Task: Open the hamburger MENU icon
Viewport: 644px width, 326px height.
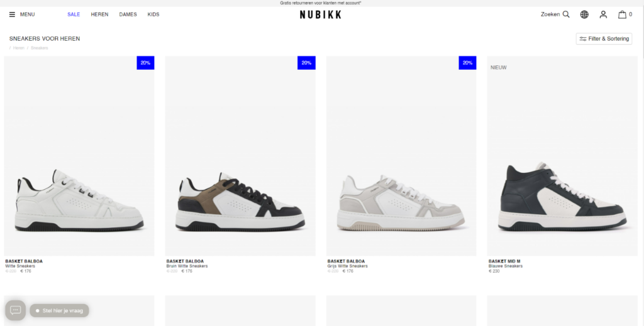Action: coord(13,14)
